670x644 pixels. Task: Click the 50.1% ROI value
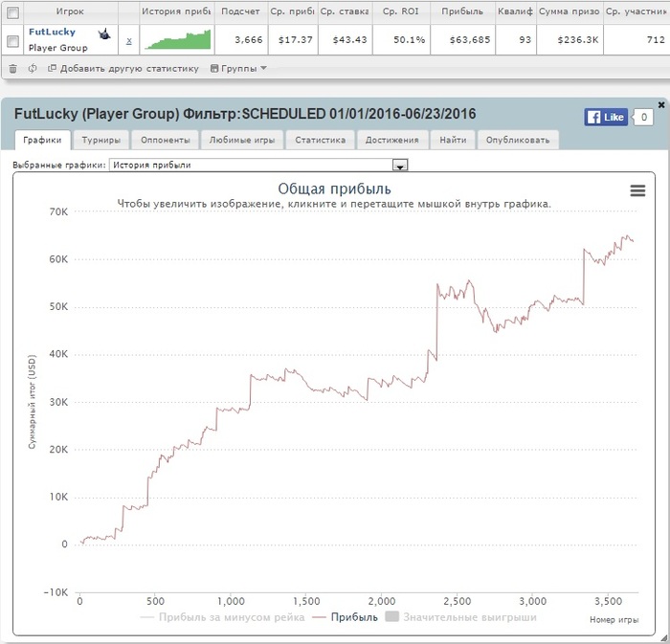point(409,40)
